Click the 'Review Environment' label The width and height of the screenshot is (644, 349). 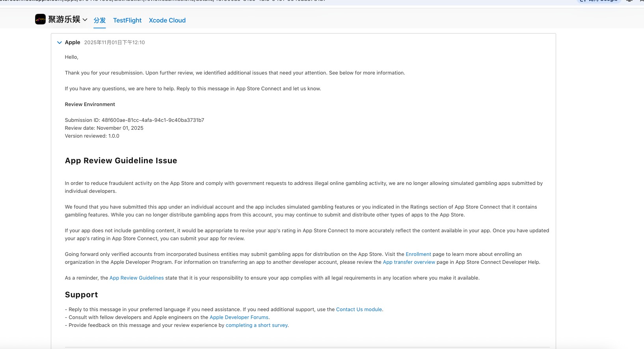point(90,105)
